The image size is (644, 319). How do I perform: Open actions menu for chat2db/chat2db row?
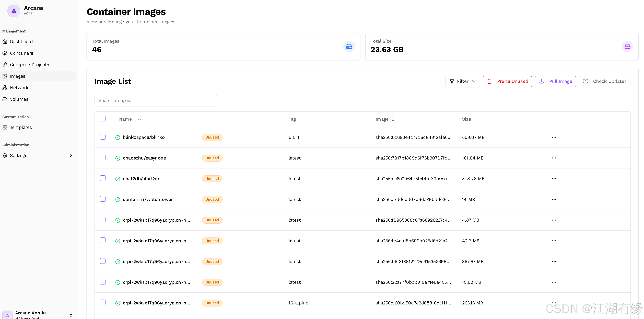click(554, 179)
